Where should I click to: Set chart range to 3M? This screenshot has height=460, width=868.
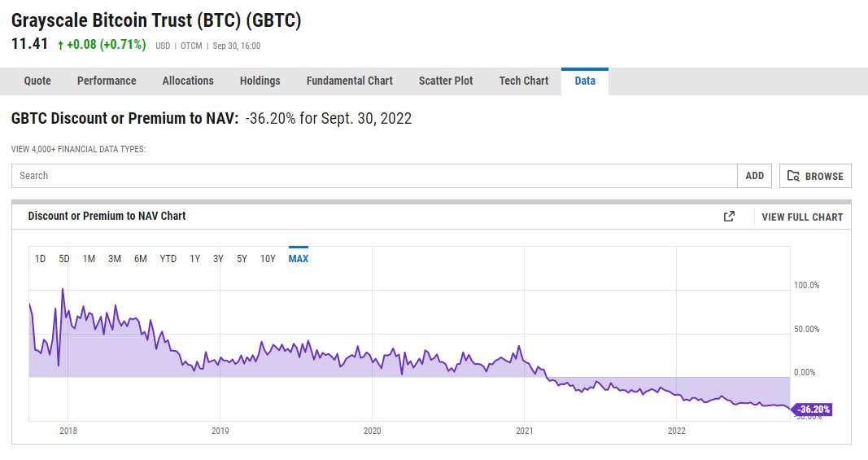(115, 259)
